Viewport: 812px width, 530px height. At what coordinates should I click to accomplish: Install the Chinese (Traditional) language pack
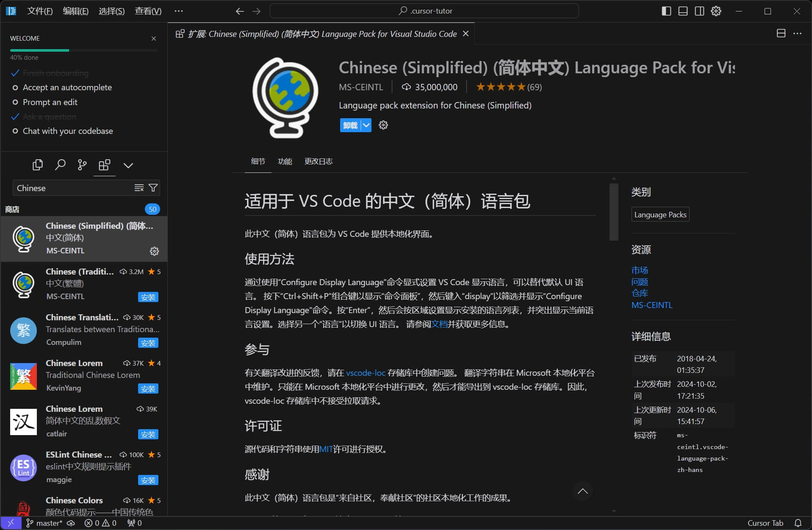148,297
